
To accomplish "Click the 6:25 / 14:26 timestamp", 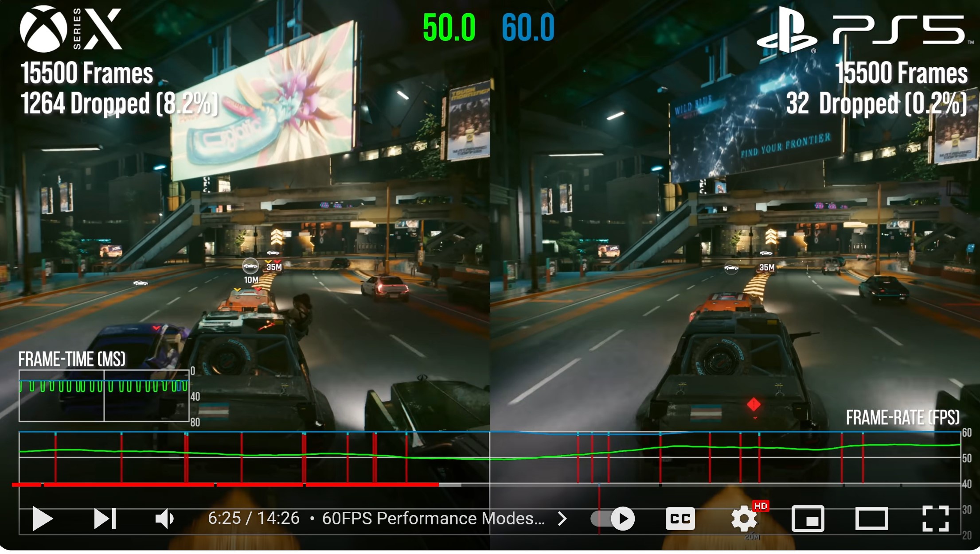I will tap(254, 519).
